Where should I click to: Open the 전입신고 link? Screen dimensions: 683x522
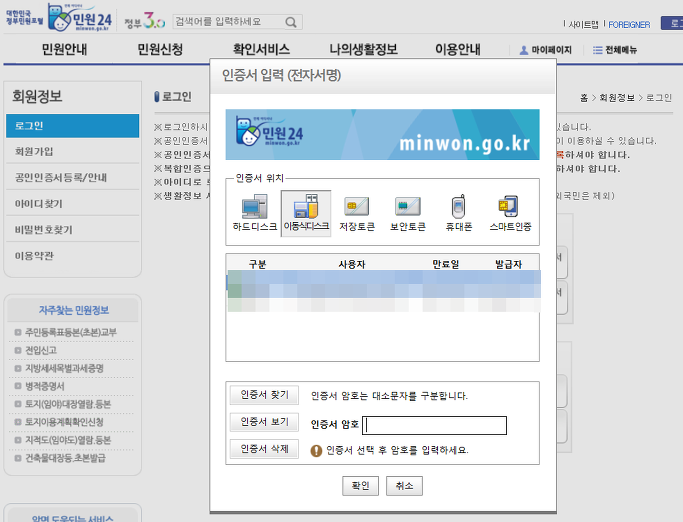pos(41,350)
